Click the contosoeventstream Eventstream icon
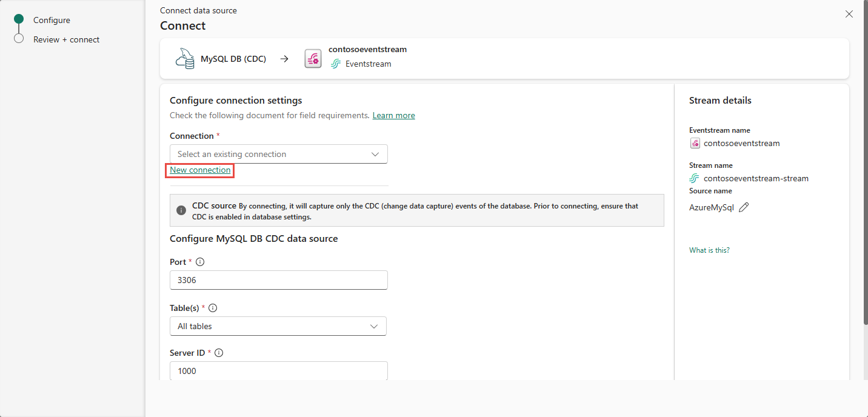868x417 pixels. coord(313,59)
